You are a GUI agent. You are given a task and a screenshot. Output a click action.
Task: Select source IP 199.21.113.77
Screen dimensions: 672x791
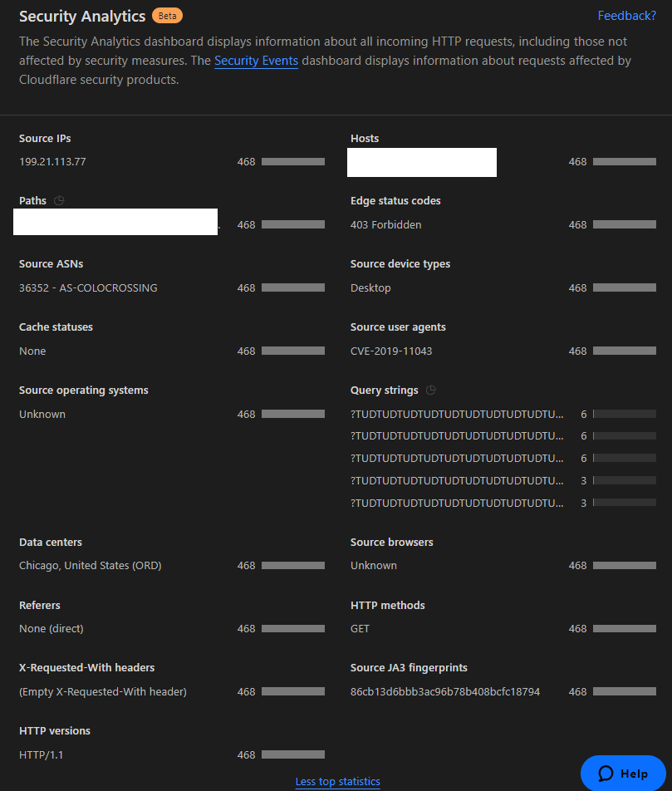coord(52,162)
